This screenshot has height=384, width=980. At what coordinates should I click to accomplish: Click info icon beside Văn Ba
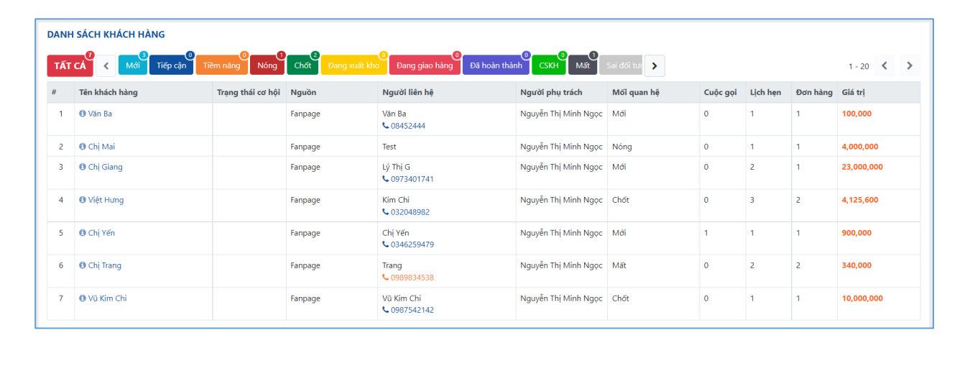[83, 114]
